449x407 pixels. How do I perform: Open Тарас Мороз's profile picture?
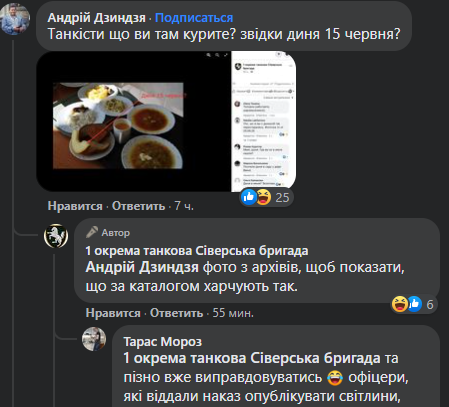[x=94, y=339]
